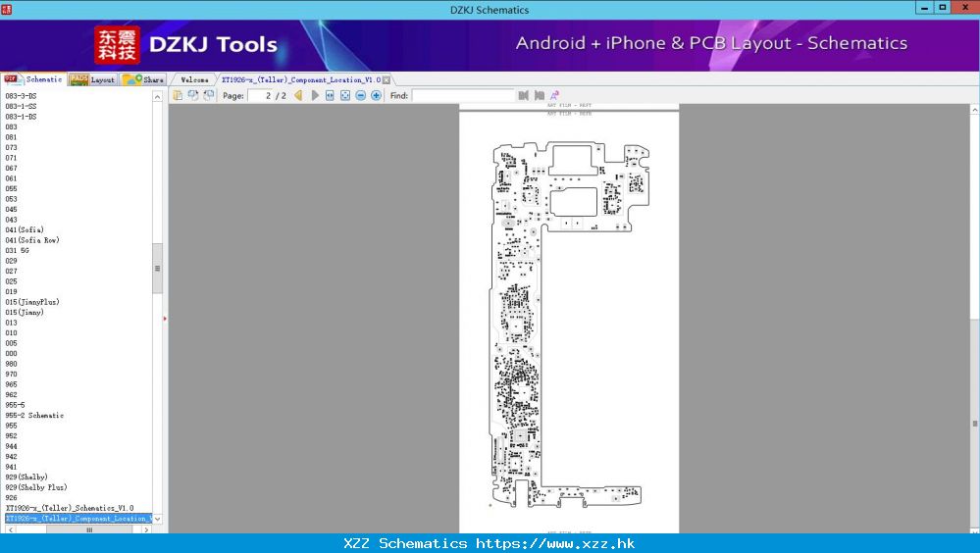
Task: Click the sidebar list scroll-up arrow
Action: click(x=158, y=97)
